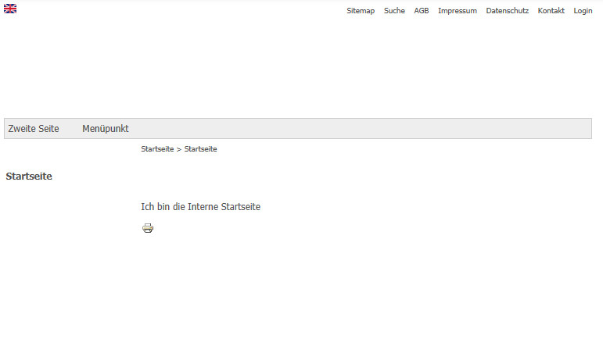
Task: Open the Datenschutz link
Action: [x=507, y=11]
